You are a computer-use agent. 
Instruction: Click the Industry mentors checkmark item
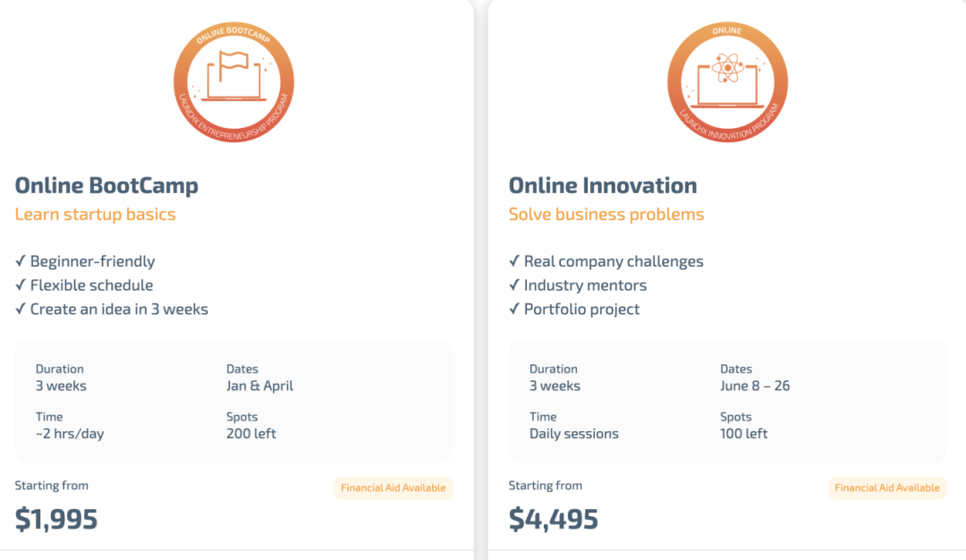[578, 285]
